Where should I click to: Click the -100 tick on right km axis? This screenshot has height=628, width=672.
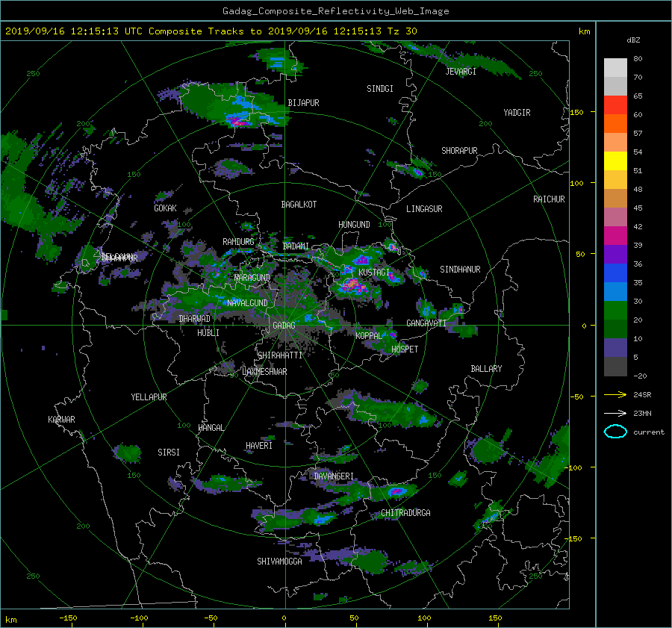click(575, 467)
